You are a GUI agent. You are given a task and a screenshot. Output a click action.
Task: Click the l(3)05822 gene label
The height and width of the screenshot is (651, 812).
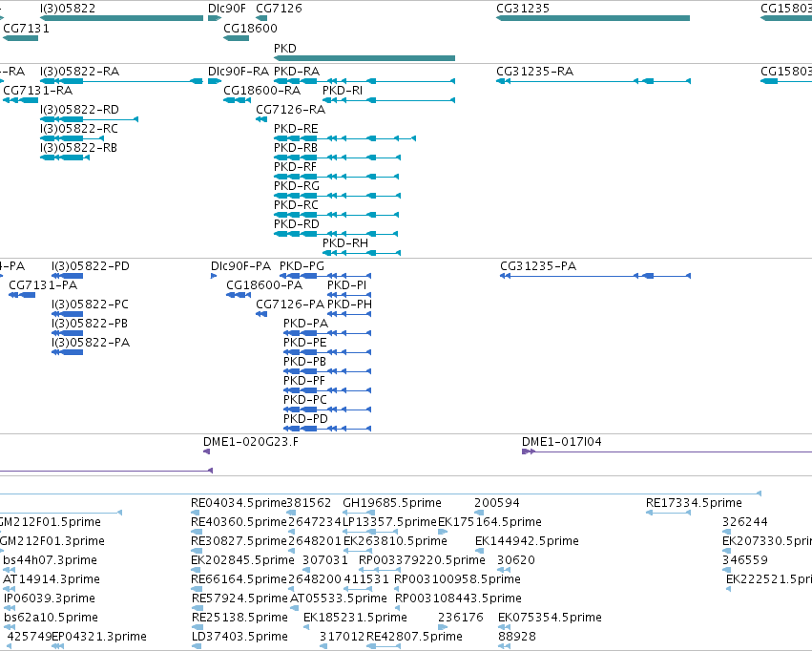pos(68,9)
